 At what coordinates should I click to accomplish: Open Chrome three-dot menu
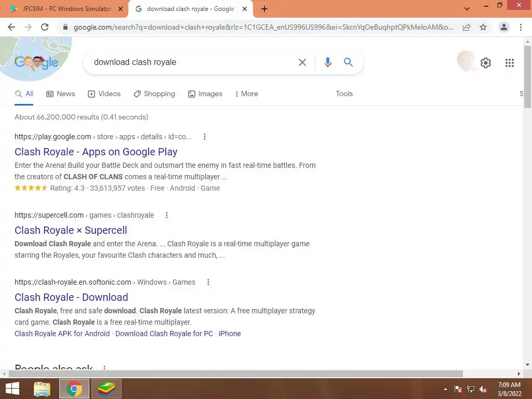521,27
